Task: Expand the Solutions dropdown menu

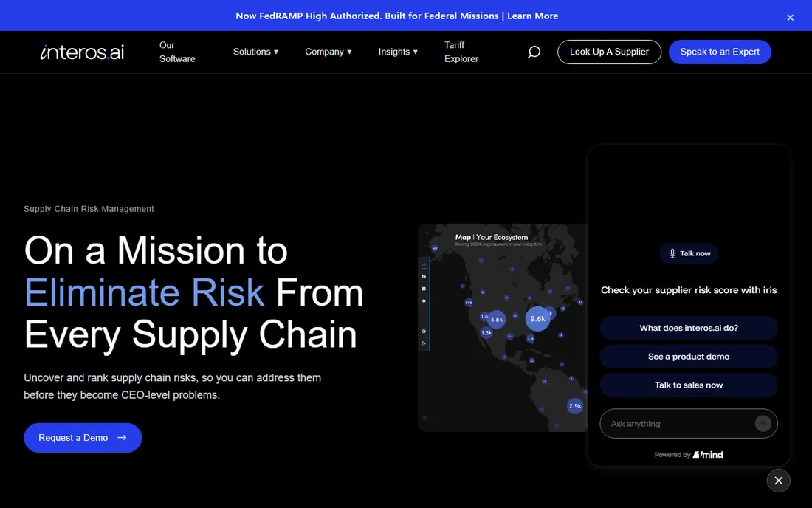Action: (x=256, y=52)
